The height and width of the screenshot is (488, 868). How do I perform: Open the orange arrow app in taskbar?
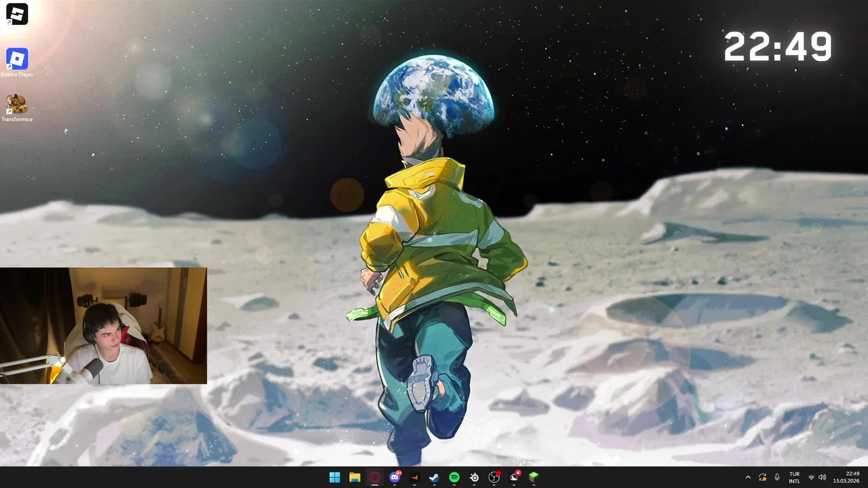414,477
